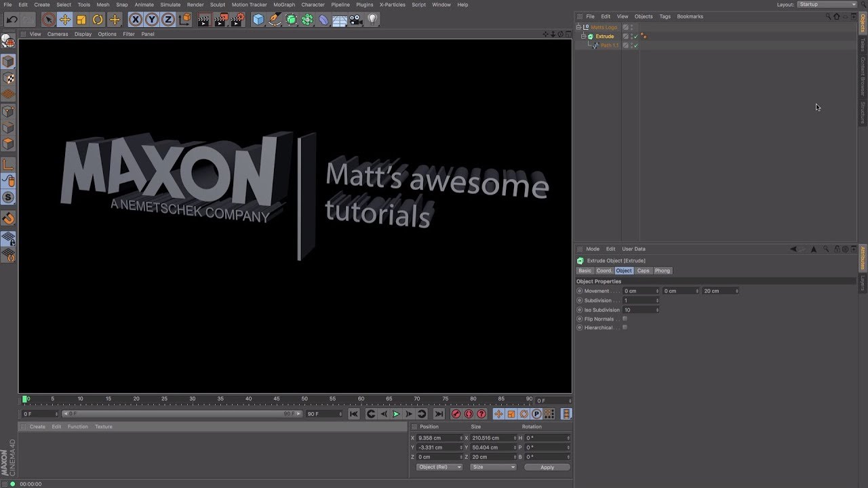868x488 pixels.
Task: Jump to end of animation
Action: click(439, 414)
